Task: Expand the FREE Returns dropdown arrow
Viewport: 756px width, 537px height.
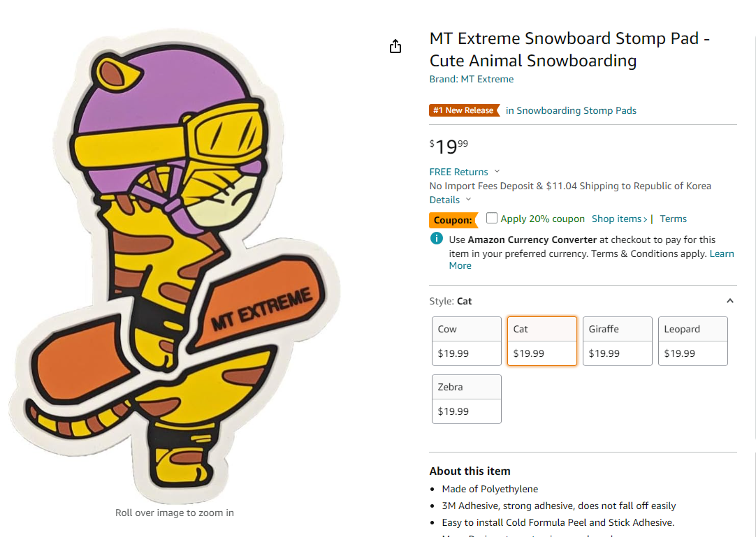Action: point(497,172)
